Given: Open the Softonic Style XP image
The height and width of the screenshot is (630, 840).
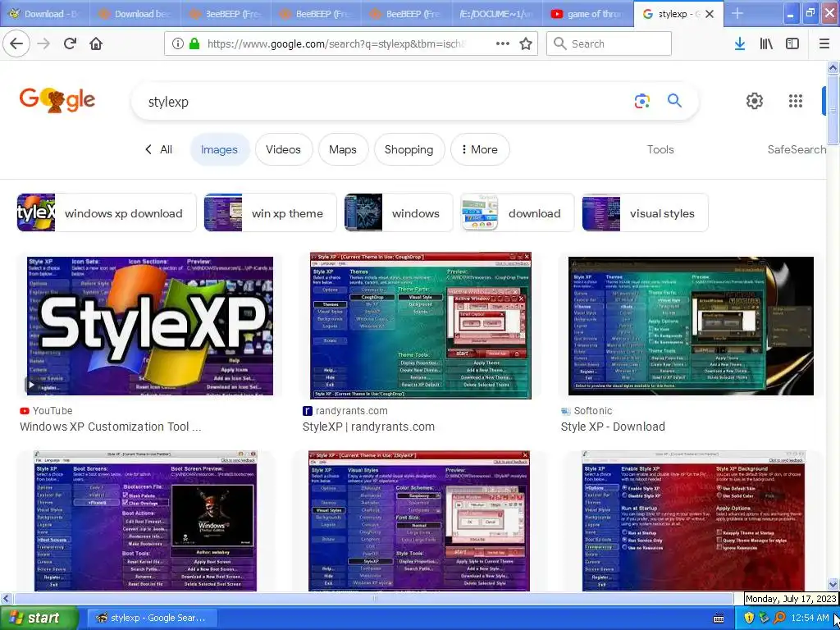Looking at the screenshot, I should pos(691,326).
